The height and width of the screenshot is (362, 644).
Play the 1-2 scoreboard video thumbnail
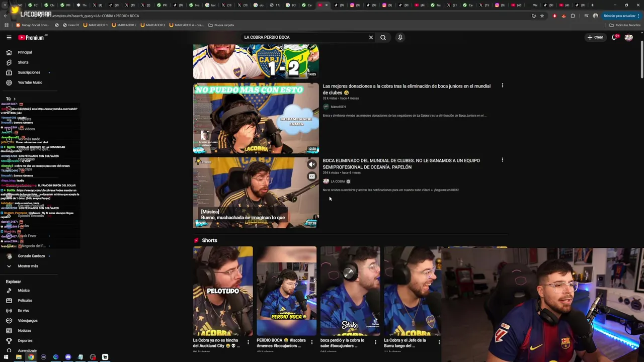[x=256, y=61]
